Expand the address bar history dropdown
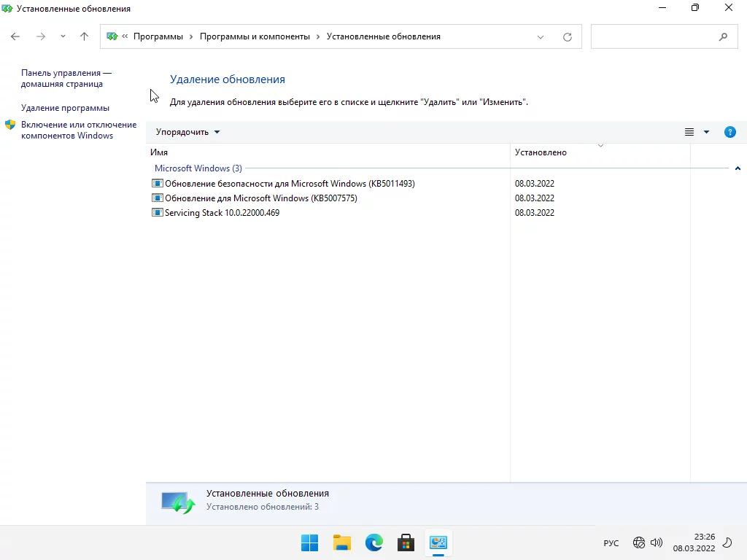Screen dimensions: 747x560 tap(541, 37)
